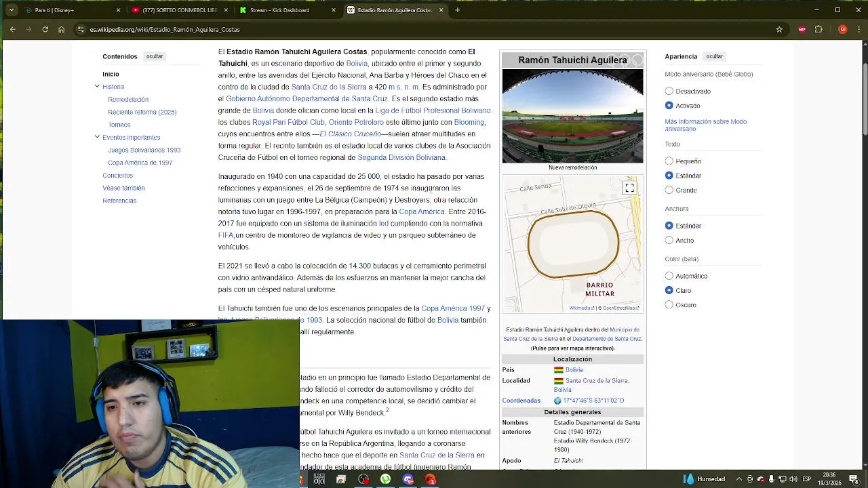The image size is (868, 488).
Task: Open the browser home page
Action: click(x=61, y=29)
